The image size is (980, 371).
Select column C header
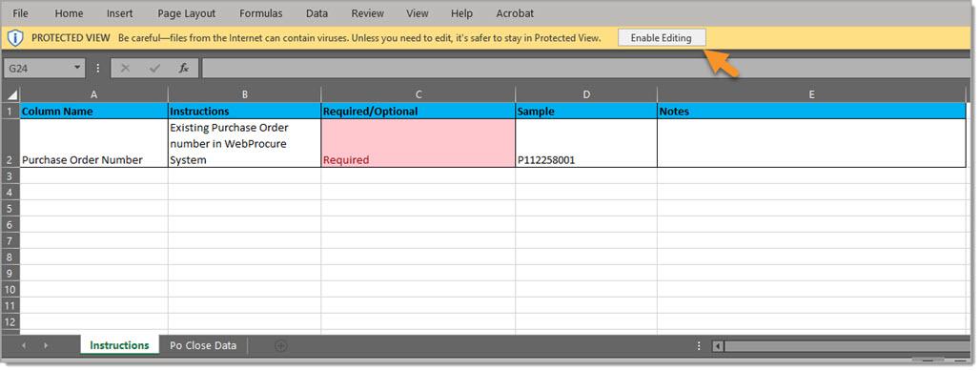pyautogui.click(x=419, y=94)
